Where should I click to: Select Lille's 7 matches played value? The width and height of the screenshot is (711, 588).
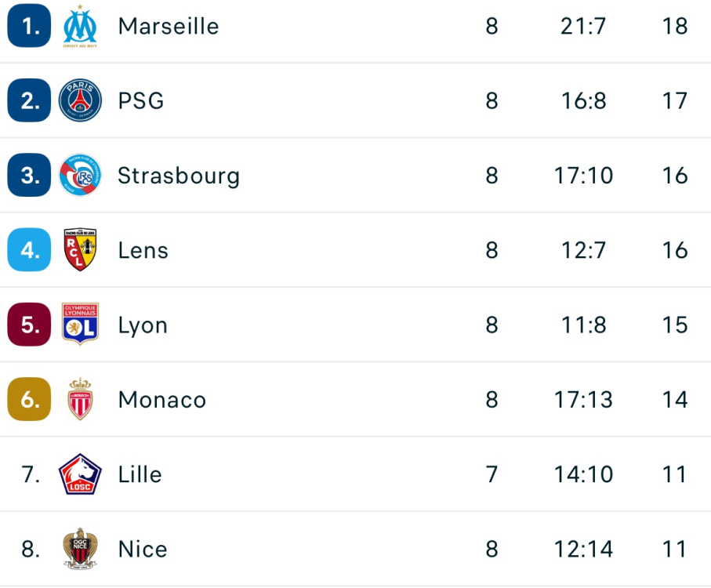coord(492,474)
